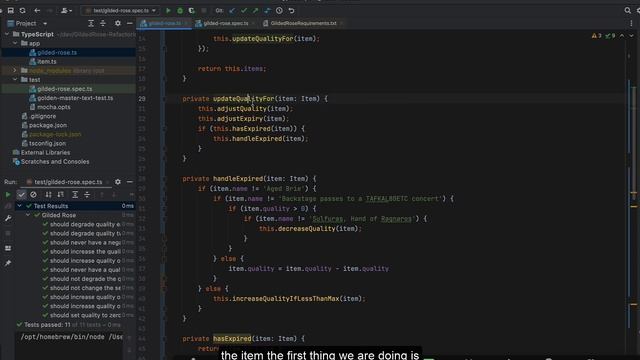640x360 pixels.
Task: Click the Git commit checkmark icon
Action: pos(244,11)
